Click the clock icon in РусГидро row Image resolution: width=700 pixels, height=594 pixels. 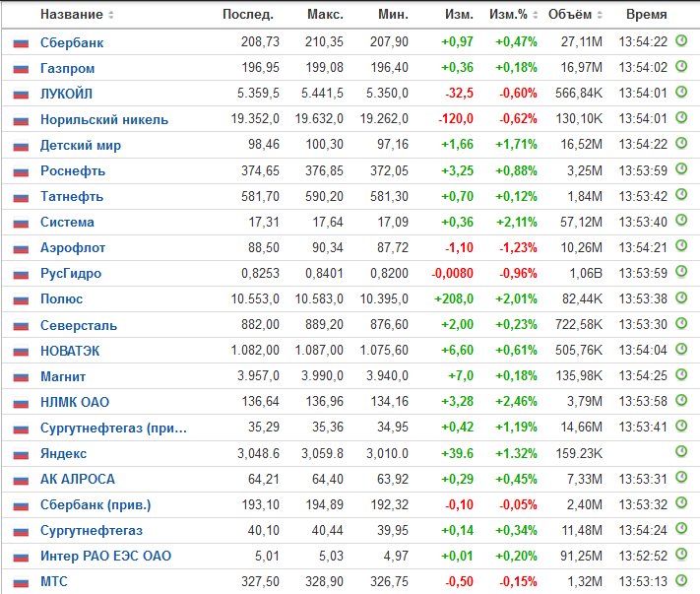click(x=681, y=271)
